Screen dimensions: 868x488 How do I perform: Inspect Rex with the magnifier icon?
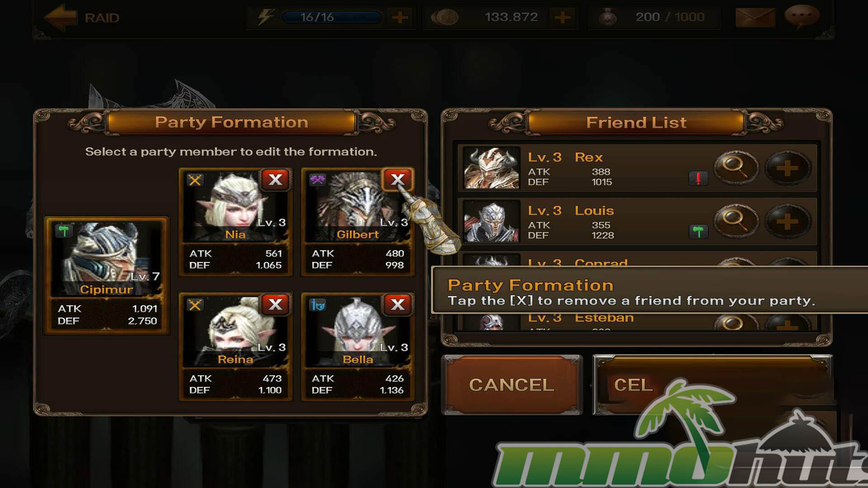tap(736, 168)
